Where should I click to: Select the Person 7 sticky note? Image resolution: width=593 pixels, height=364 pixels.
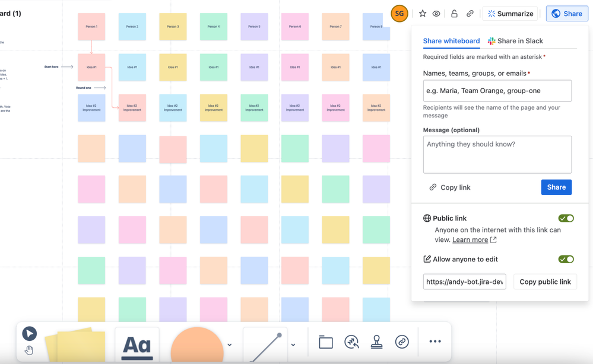[335, 27]
